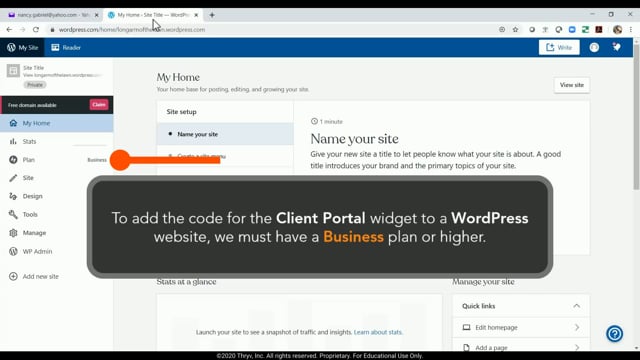Select My Home in the sidebar
Screen dimensions: 640x360
(x=57, y=123)
